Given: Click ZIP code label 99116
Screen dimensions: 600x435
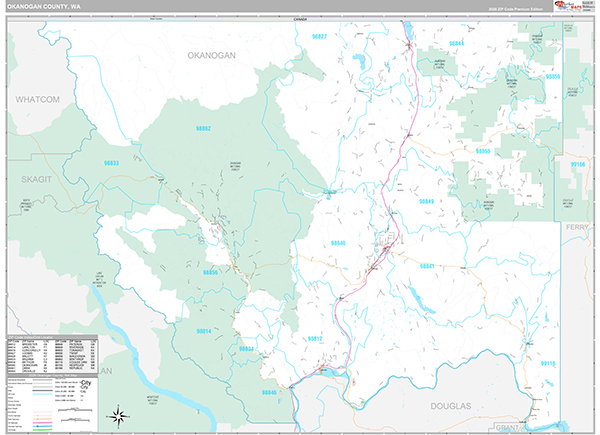Looking at the screenshot, I should click(548, 363).
